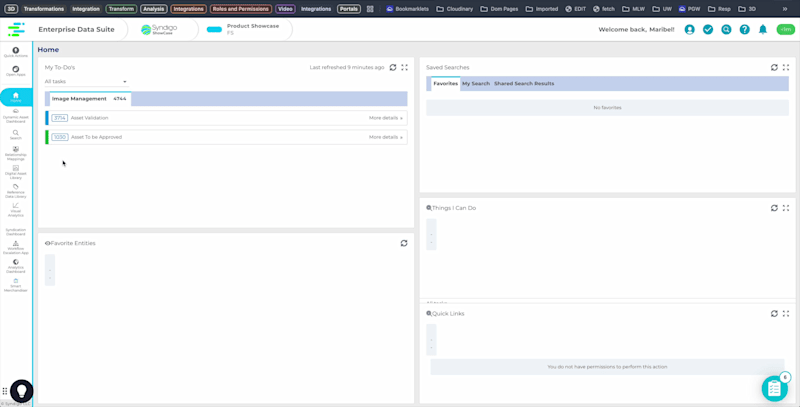Refresh the Favorite Entities widget
The image size is (800, 407).
[404, 243]
